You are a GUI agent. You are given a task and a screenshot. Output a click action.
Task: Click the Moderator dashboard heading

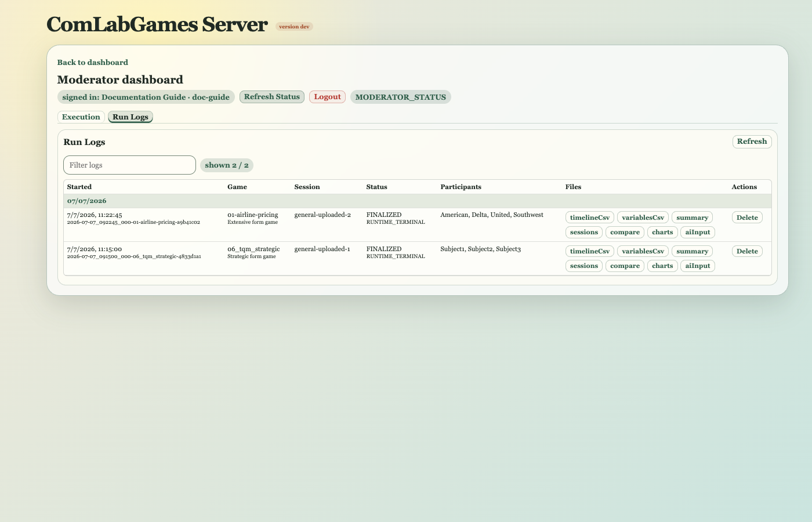[x=120, y=79]
